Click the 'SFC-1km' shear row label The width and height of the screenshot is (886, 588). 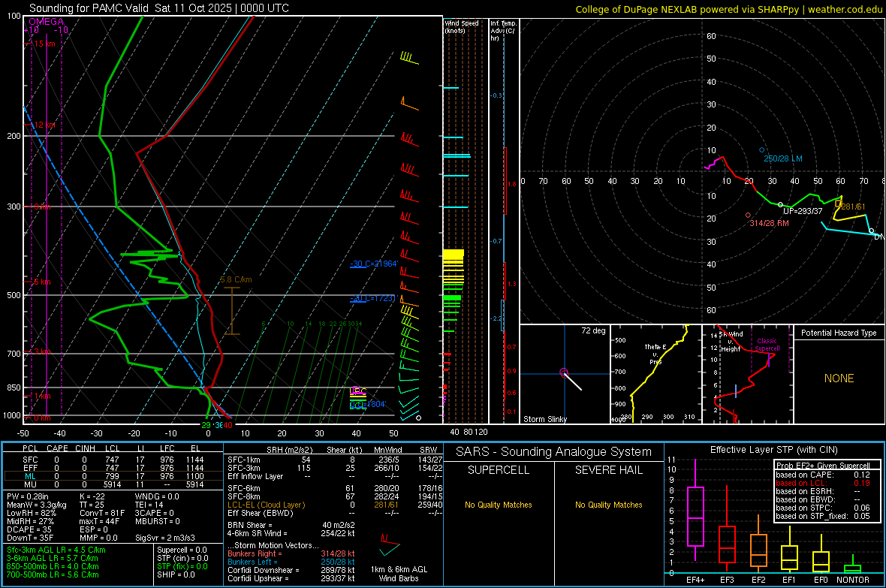point(243,460)
